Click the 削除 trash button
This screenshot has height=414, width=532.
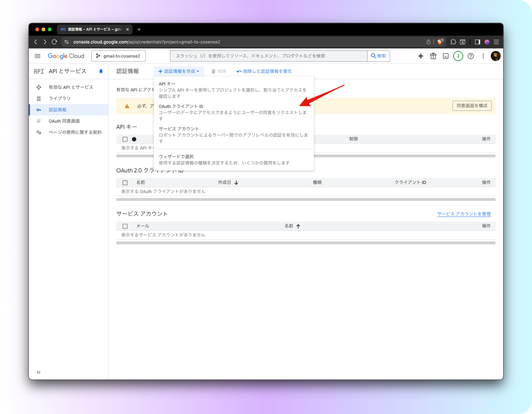click(219, 71)
